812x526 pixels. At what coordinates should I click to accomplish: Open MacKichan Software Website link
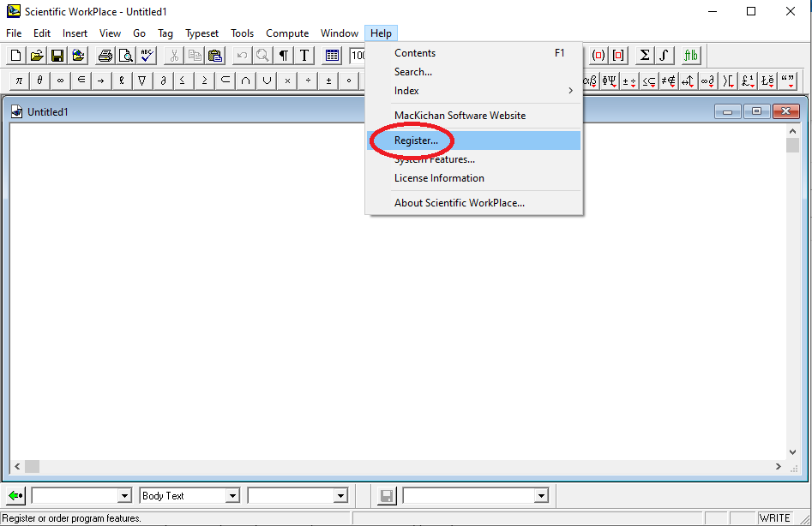(x=460, y=116)
